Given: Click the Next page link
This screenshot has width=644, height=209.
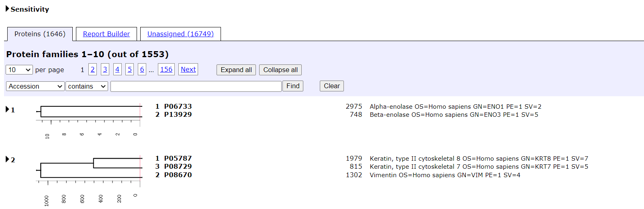Looking at the screenshot, I should (188, 69).
